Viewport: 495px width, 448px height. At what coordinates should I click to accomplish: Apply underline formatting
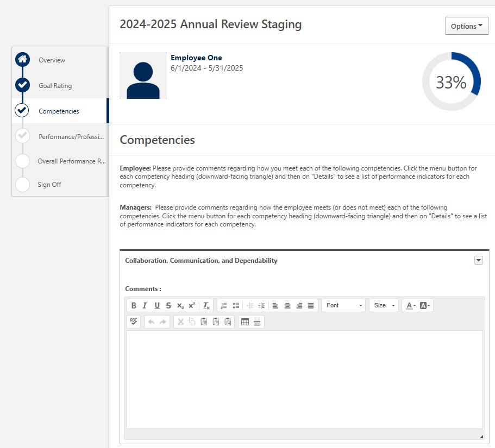point(157,305)
